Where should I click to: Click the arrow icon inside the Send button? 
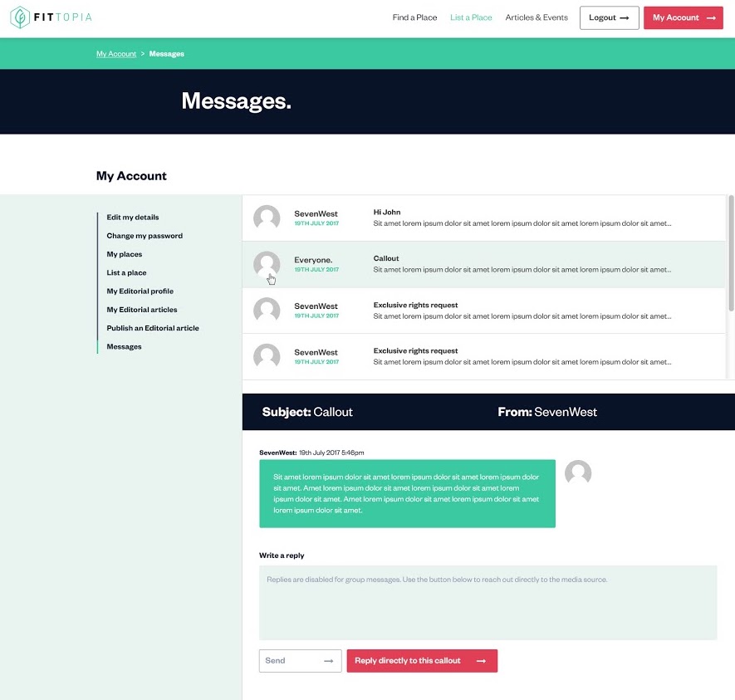[327, 660]
